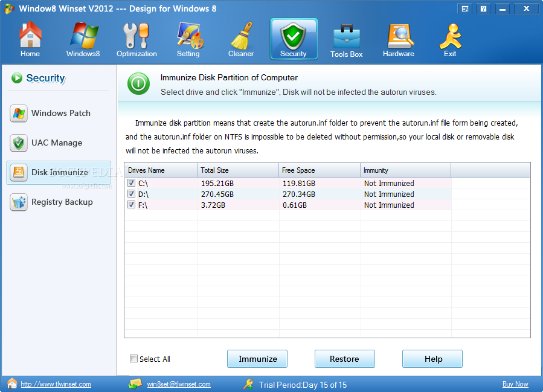Open the Cleaner broom icon
The height and width of the screenshot is (392, 543).
click(242, 35)
